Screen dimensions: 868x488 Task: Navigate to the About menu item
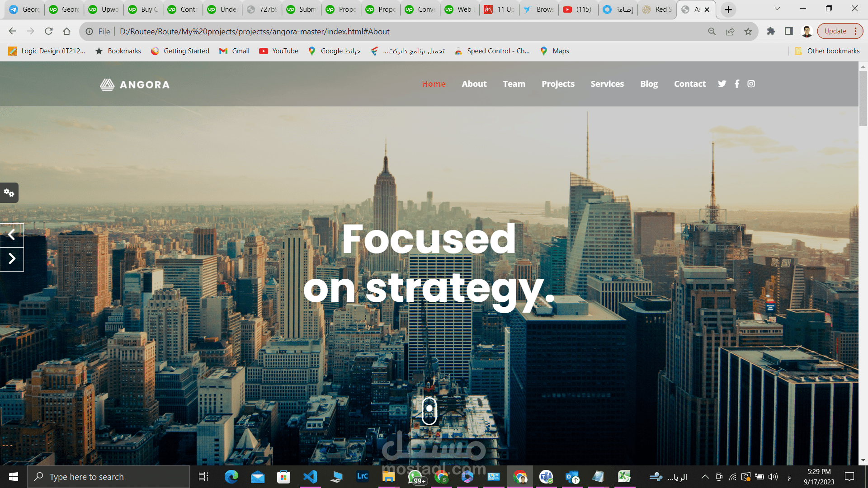(474, 84)
